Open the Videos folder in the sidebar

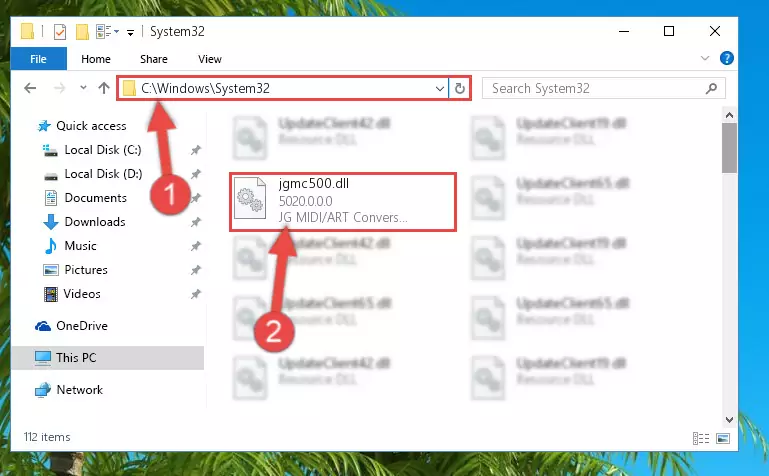82,294
